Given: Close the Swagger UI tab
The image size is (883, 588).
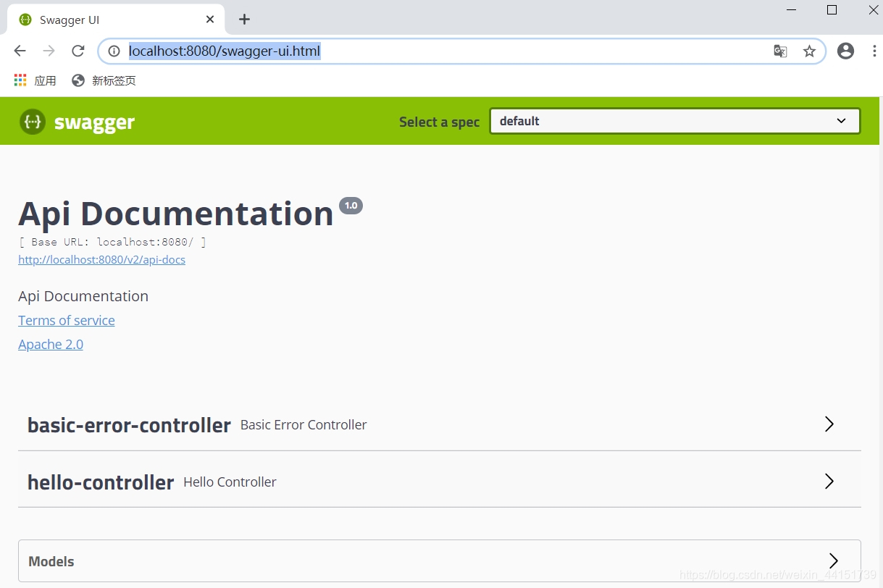Looking at the screenshot, I should click(x=210, y=20).
